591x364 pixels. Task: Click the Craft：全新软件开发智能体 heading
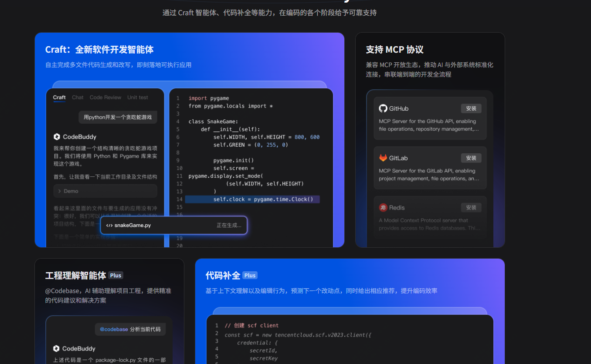point(99,50)
